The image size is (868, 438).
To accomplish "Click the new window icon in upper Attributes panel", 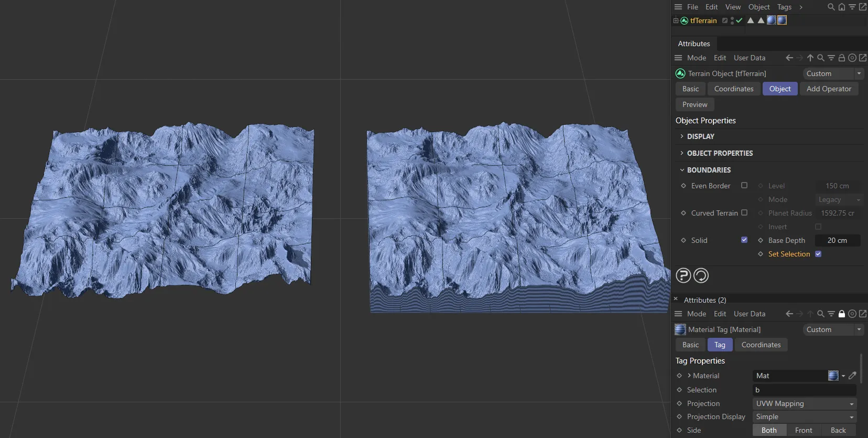I will [x=863, y=58].
